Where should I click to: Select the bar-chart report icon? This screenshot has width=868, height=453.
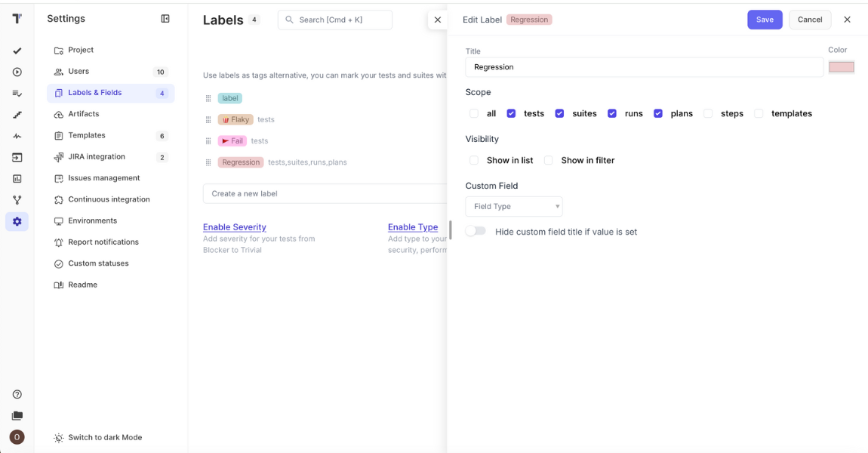coord(17,177)
